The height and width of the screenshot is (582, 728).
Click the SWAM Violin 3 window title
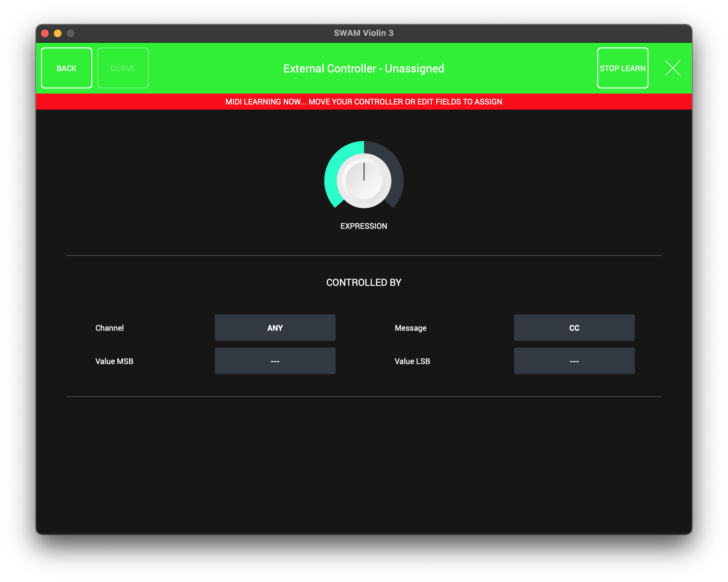point(364,33)
